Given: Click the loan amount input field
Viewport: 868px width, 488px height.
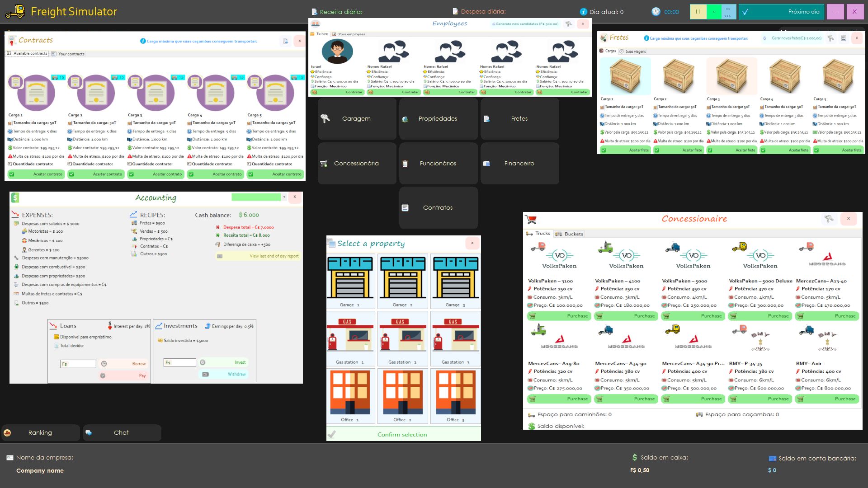Looking at the screenshot, I should tap(79, 364).
